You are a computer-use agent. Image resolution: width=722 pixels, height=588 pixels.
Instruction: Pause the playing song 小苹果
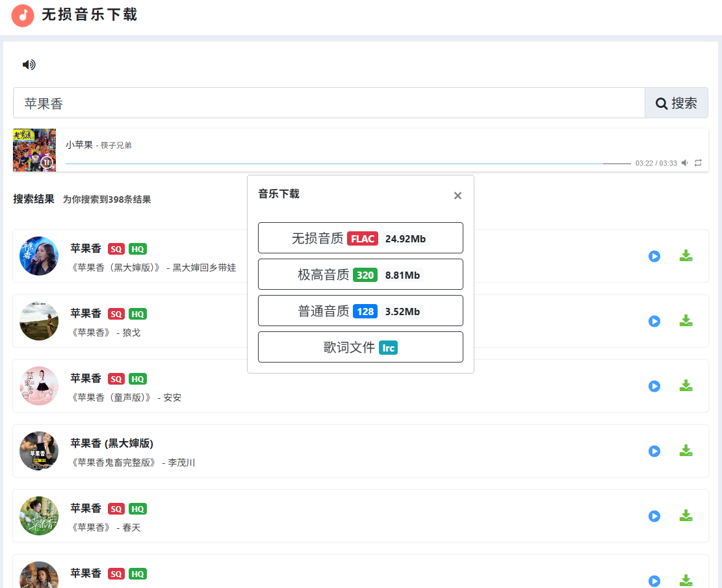(47, 162)
